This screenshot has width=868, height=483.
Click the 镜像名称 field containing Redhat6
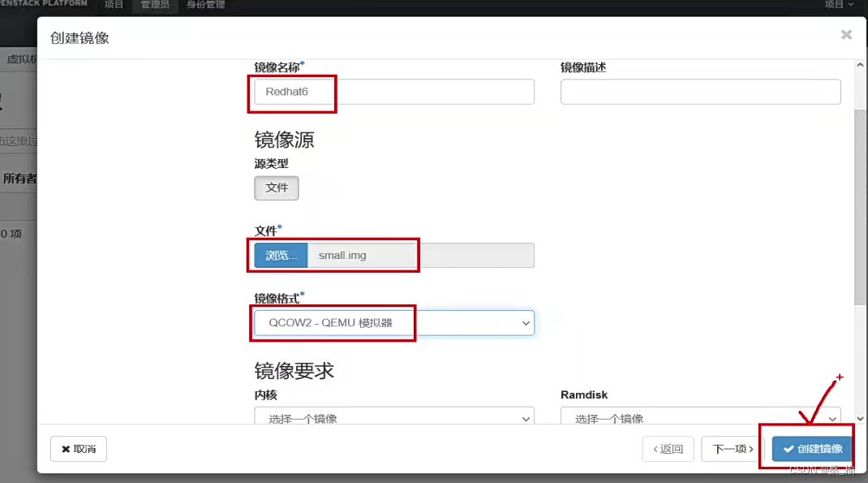pos(394,92)
